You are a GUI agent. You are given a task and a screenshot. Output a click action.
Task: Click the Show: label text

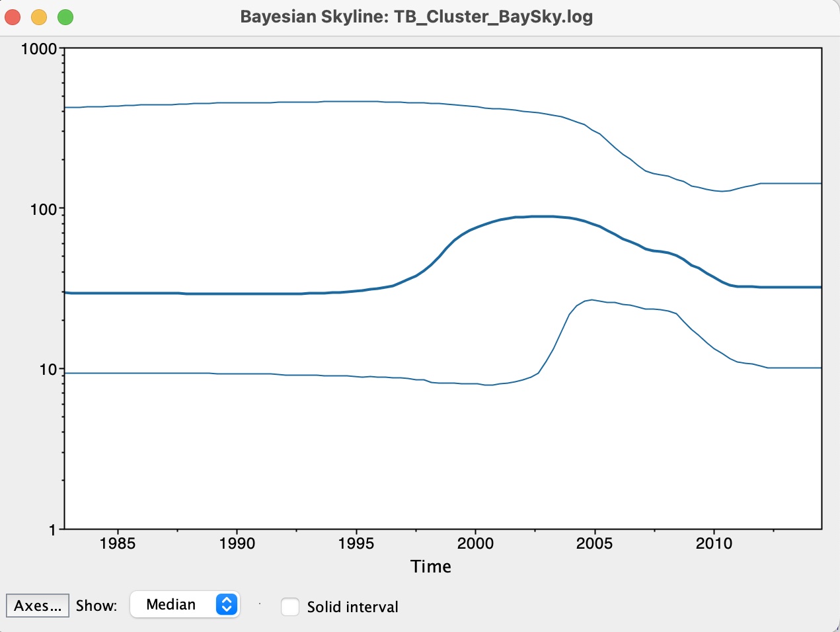(x=96, y=606)
